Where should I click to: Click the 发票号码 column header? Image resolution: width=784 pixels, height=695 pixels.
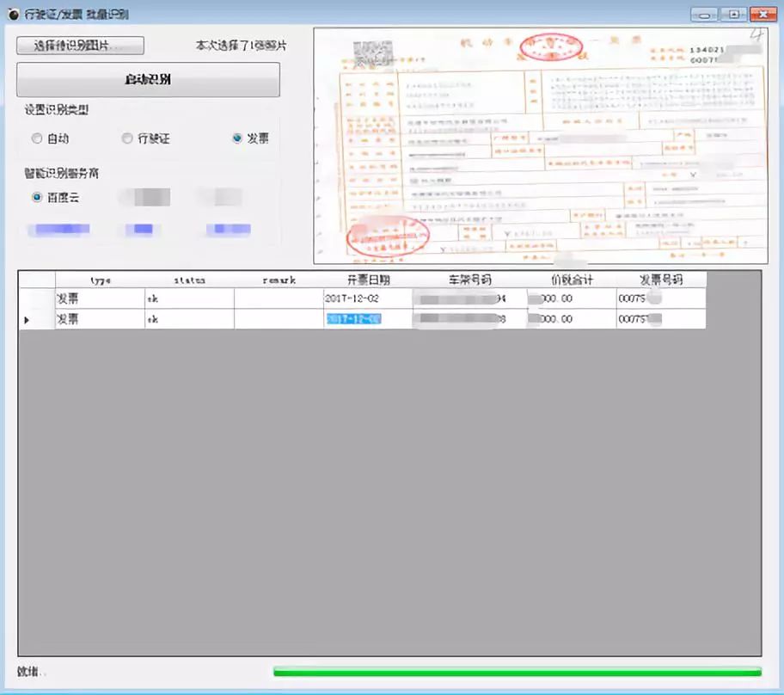pyautogui.click(x=660, y=280)
